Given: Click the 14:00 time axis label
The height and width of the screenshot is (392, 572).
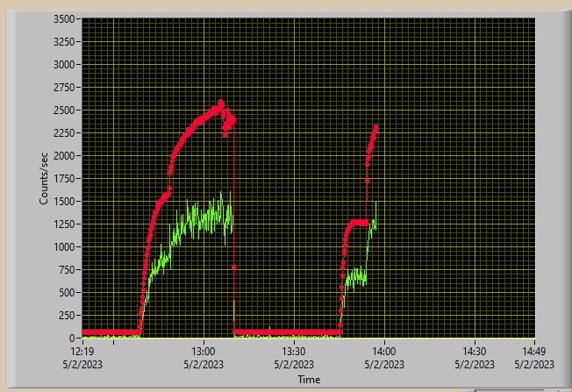Looking at the screenshot, I should pos(384,352).
